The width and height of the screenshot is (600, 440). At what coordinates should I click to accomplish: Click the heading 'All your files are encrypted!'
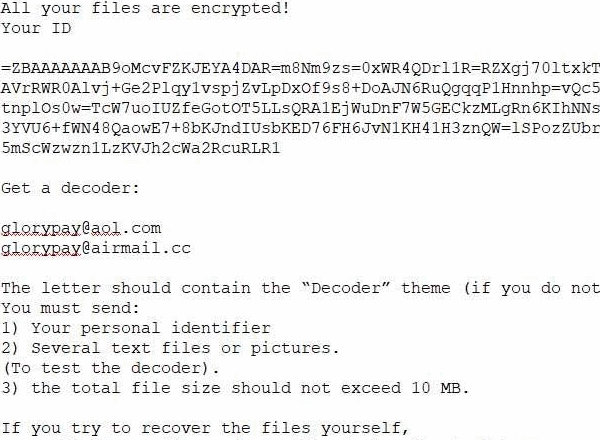tap(145, 8)
